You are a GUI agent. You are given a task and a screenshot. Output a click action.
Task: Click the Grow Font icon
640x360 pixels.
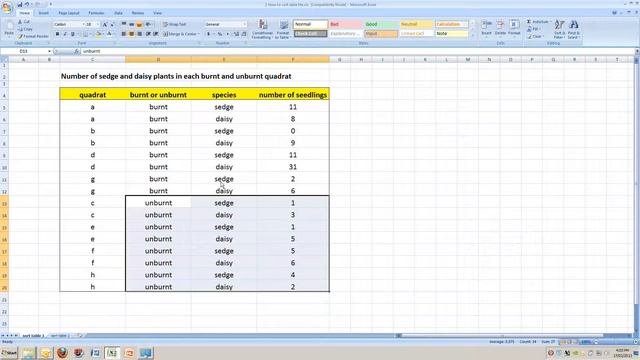[x=105, y=24]
